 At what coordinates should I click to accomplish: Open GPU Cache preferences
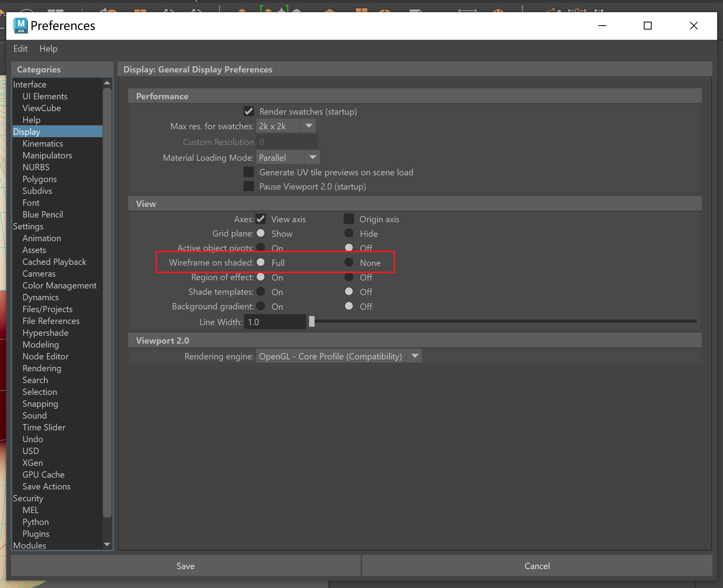coord(43,474)
